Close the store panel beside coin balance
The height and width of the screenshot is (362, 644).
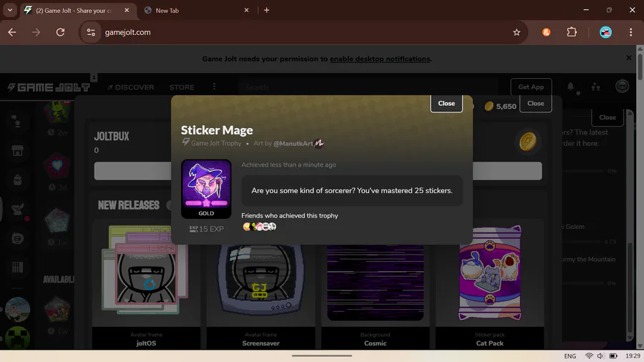click(x=535, y=104)
